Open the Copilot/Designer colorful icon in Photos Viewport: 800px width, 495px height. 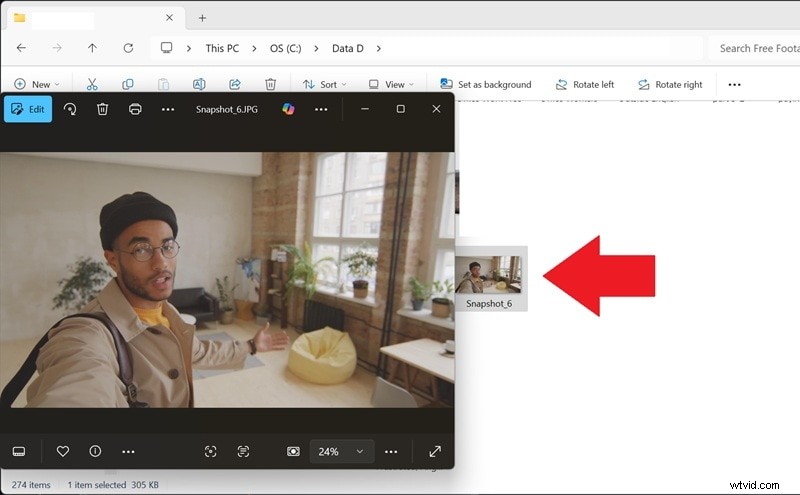pos(289,109)
